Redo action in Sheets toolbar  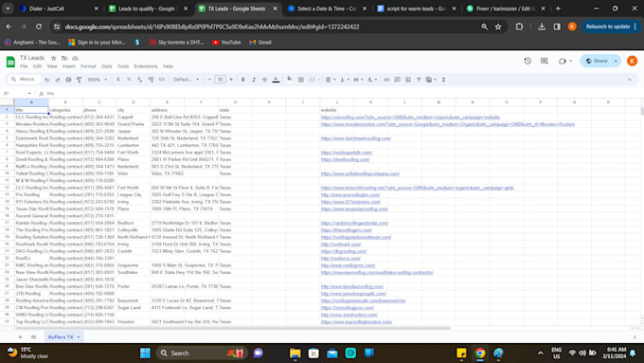58,80
